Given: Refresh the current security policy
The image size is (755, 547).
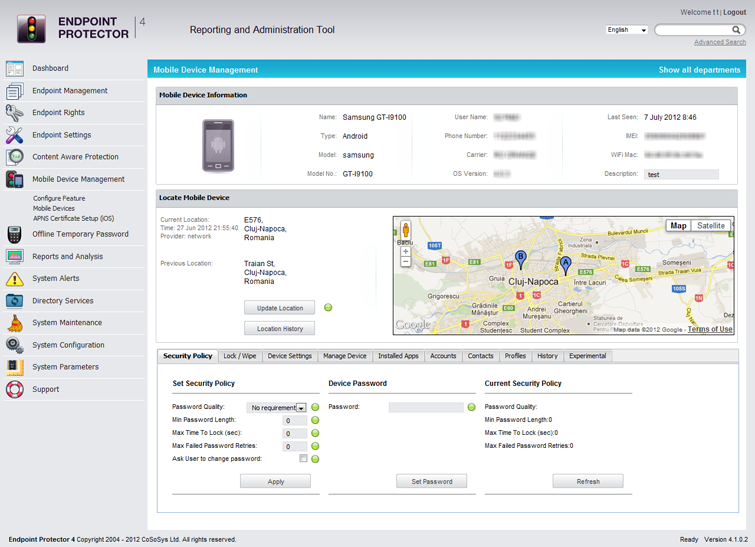Looking at the screenshot, I should (x=588, y=482).
